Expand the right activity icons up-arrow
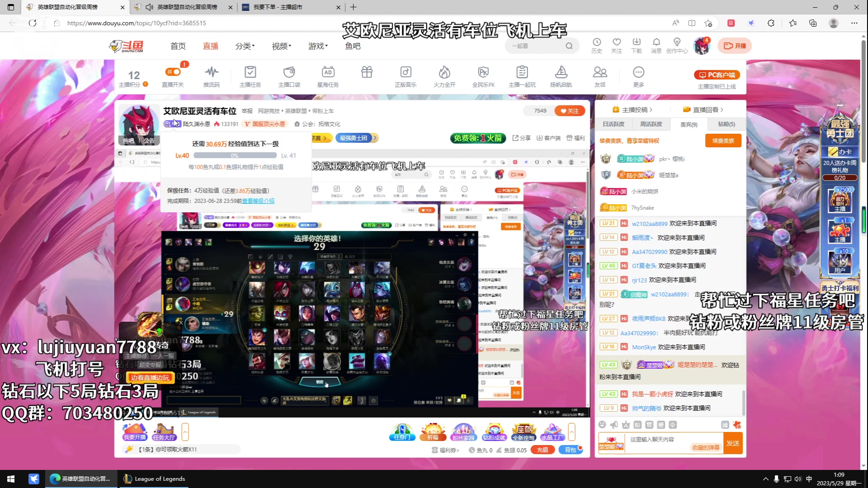The image size is (868, 488). tap(572, 432)
